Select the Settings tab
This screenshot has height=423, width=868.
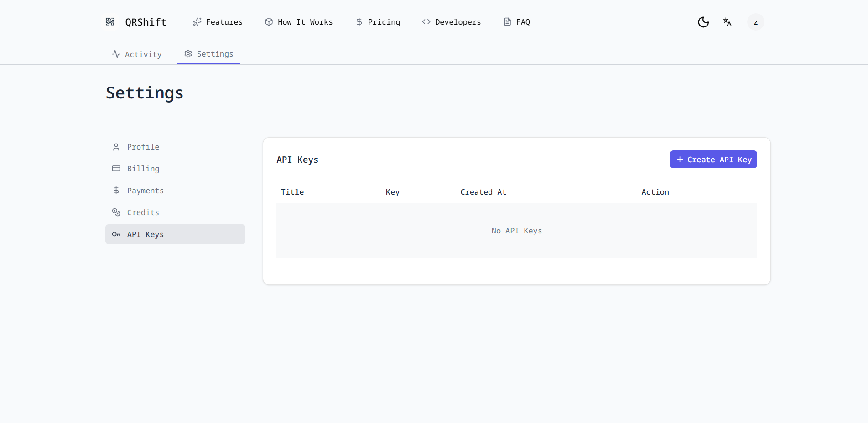coord(208,54)
